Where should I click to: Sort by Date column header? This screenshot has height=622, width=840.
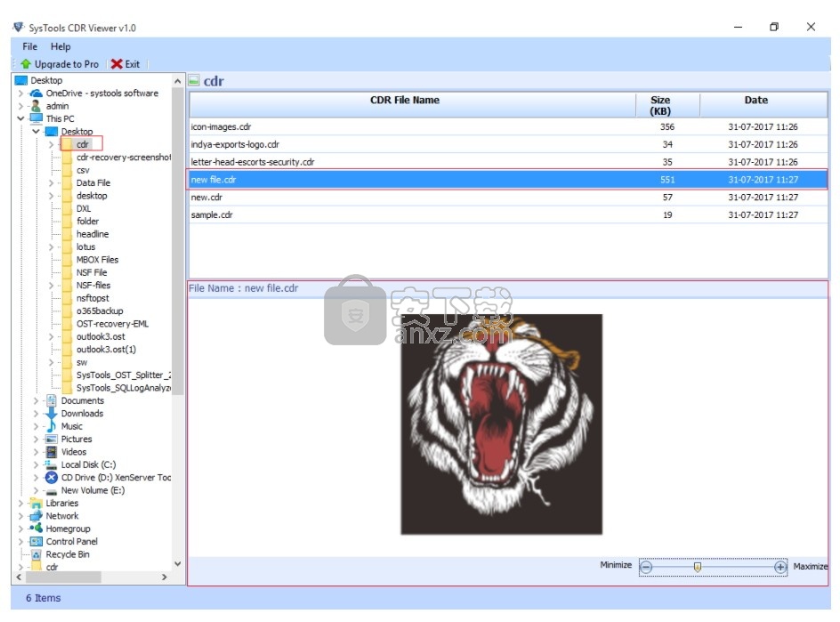coord(763,104)
